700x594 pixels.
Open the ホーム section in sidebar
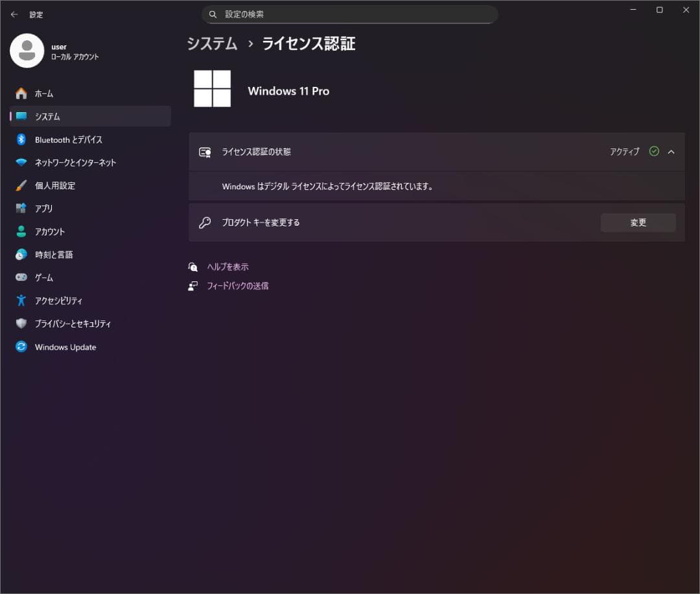point(47,93)
